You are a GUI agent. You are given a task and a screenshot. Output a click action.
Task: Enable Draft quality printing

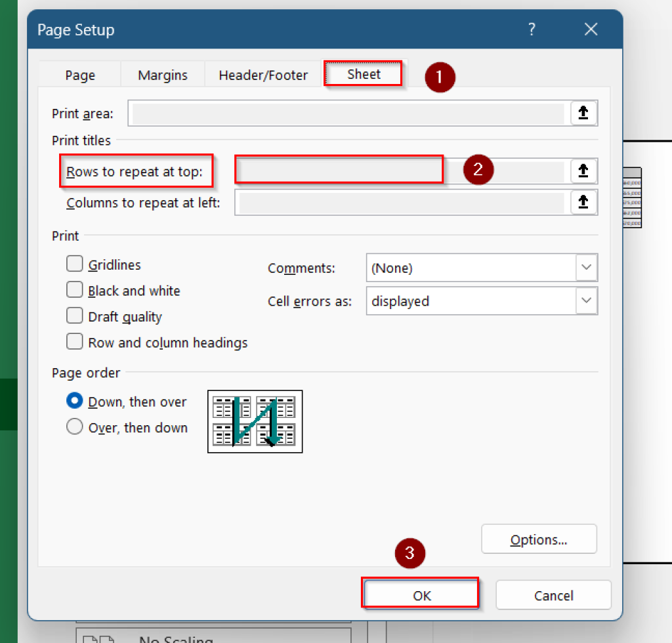coord(75,315)
